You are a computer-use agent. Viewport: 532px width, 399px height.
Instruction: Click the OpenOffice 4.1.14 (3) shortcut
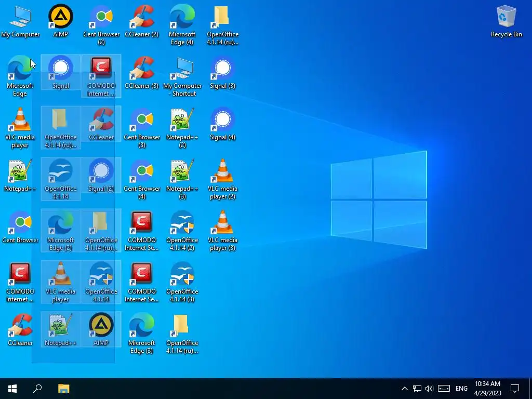click(x=182, y=282)
